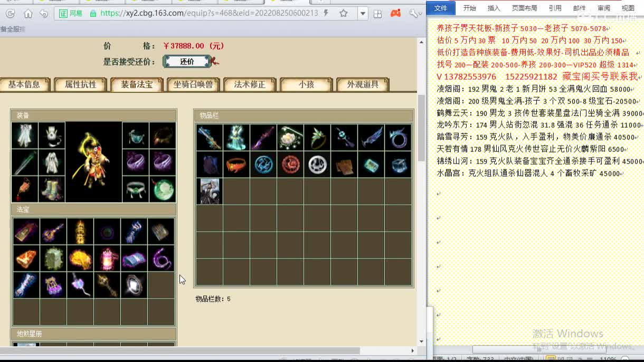Screen dimensions: 644x362
Task: Click the white robe equipment icon
Action: tap(52, 163)
